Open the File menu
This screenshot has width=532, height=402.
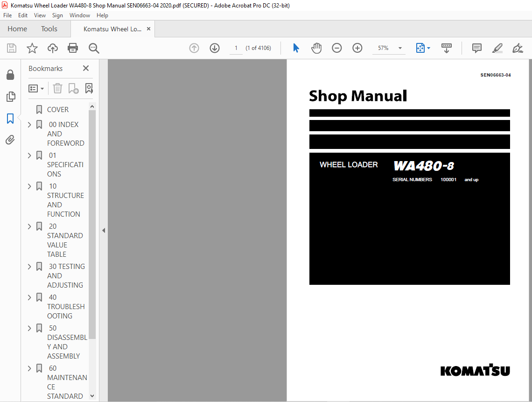coord(7,15)
